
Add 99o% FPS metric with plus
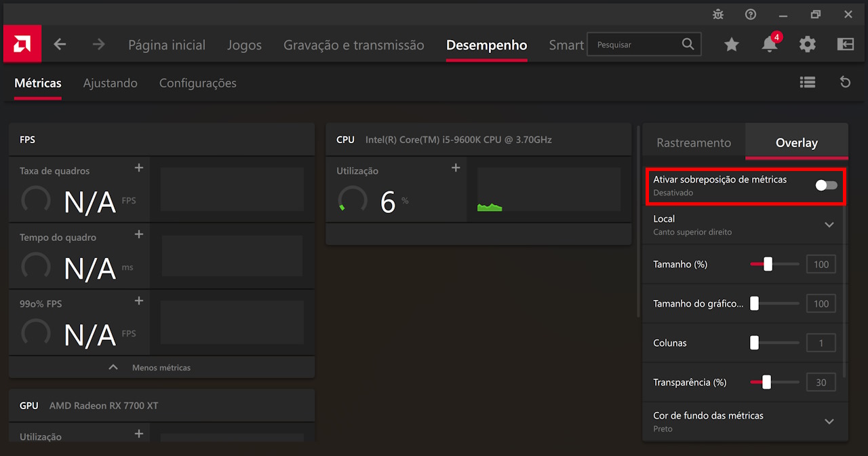pos(139,301)
